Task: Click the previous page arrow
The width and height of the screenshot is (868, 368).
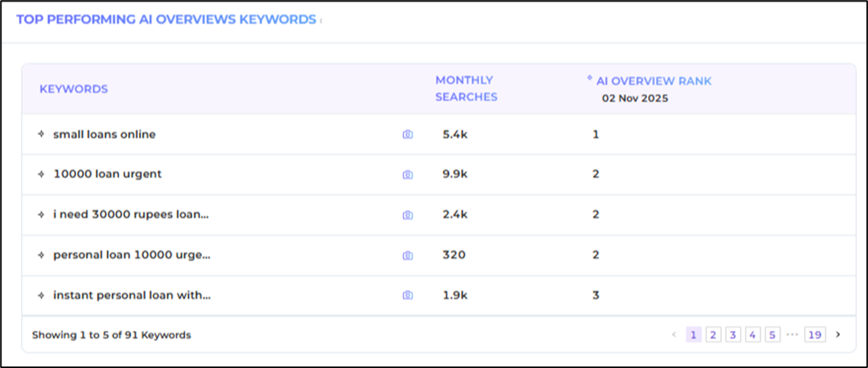Action: pos(674,334)
